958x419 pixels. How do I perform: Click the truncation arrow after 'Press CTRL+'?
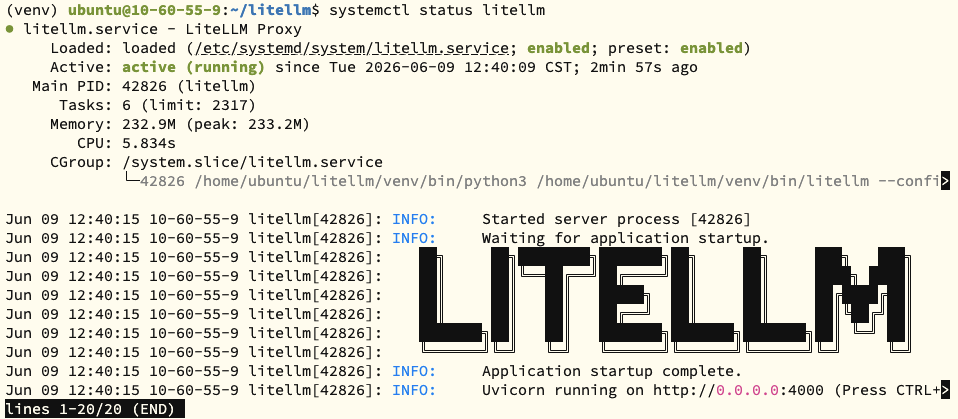[945, 390]
